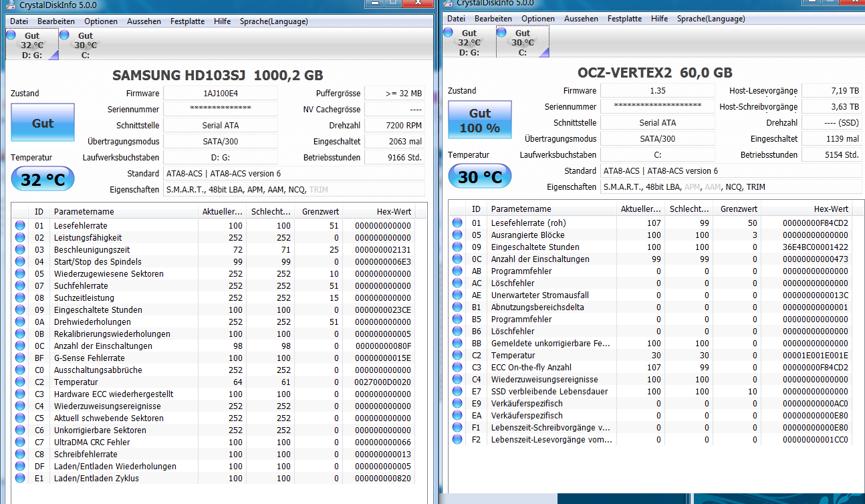865x504 pixels.
Task: Click status icon for ECC On-the-fly Anzahl
Action: click(457, 368)
